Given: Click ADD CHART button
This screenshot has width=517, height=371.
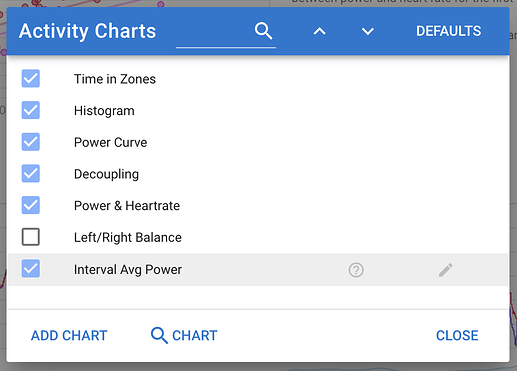Looking at the screenshot, I should coord(69,335).
